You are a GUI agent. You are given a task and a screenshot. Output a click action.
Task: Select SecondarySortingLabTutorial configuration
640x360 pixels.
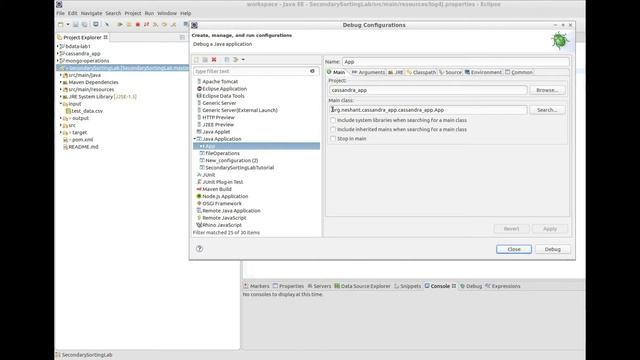coord(240,168)
